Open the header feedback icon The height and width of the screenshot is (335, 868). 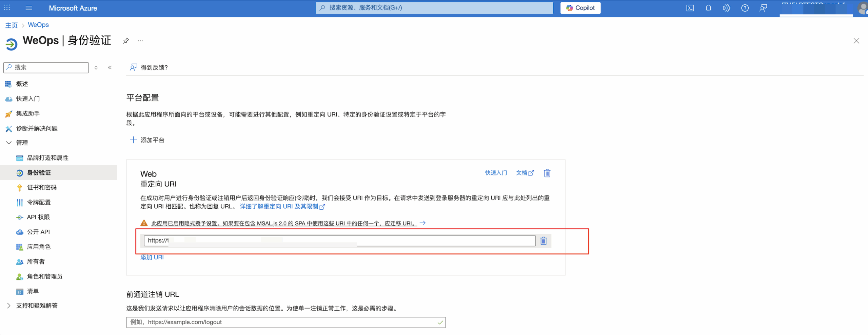point(763,8)
